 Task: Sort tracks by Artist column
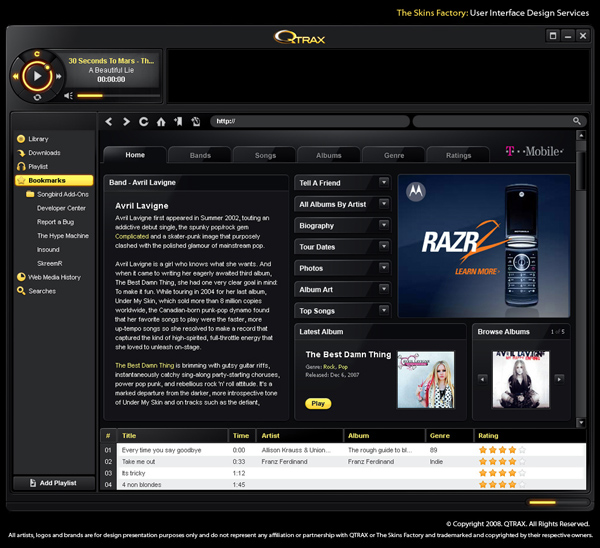tap(299, 435)
